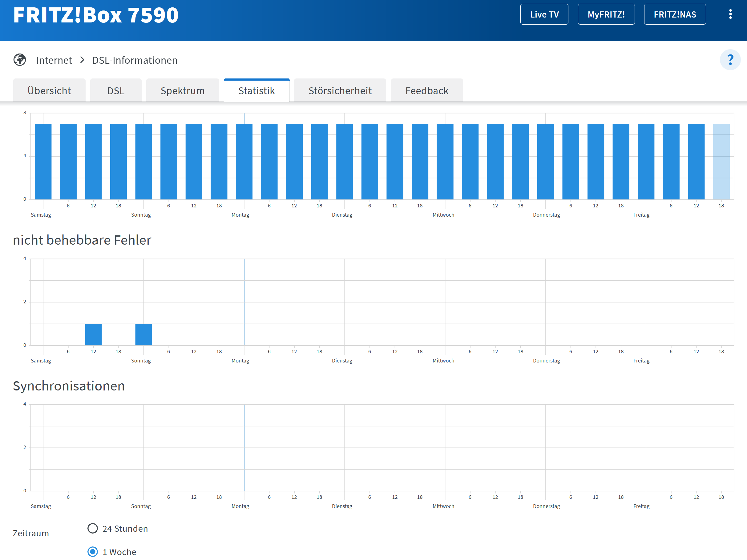Switch to the Spektrum tab
Image resolution: width=747 pixels, height=560 pixels.
pos(182,90)
